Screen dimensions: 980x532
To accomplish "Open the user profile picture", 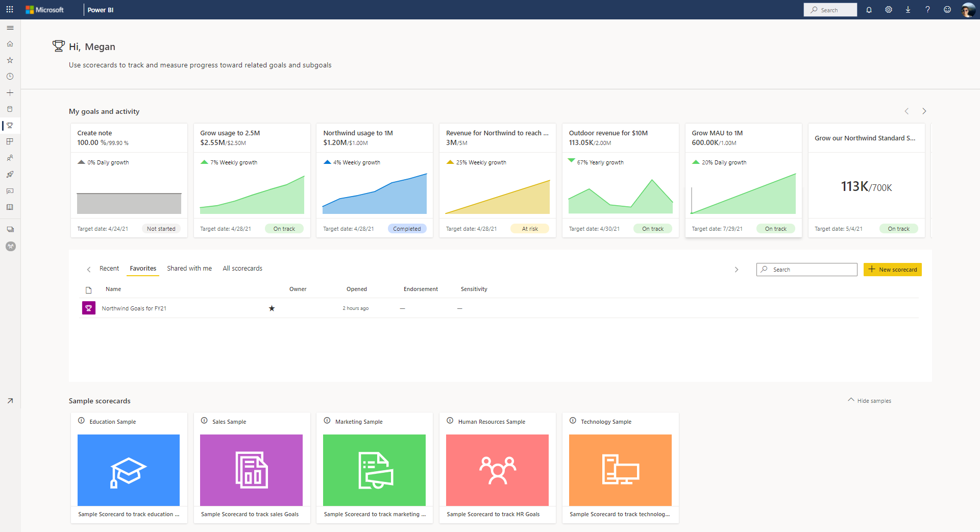I will pyautogui.click(x=968, y=10).
